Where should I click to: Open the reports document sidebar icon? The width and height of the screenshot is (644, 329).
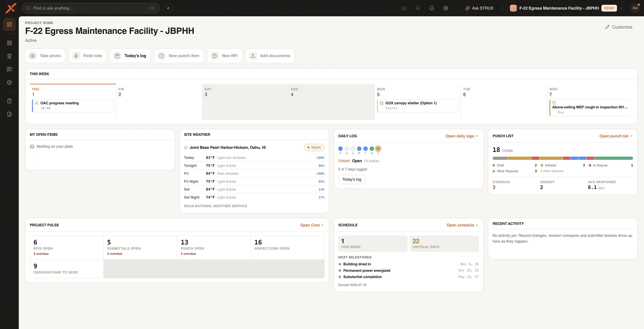pyautogui.click(x=9, y=114)
